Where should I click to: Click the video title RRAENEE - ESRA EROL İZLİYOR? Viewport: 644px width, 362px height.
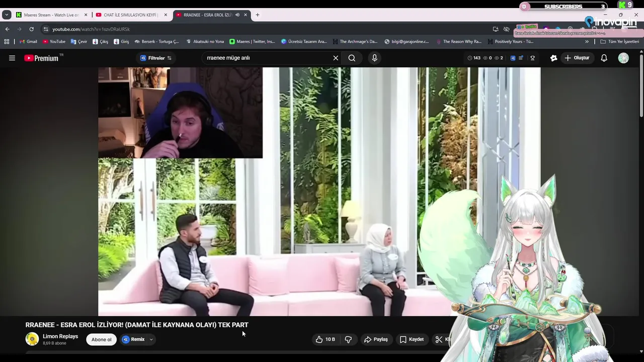137,325
